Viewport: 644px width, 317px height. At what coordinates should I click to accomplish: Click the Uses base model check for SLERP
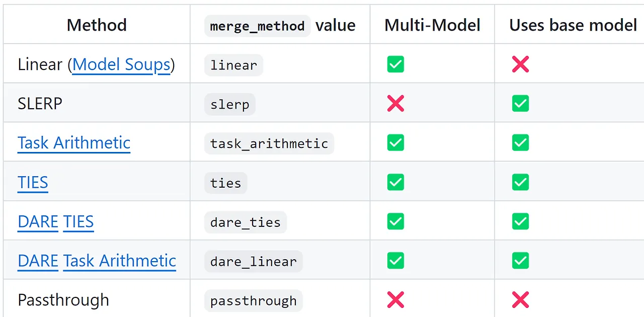(520, 104)
